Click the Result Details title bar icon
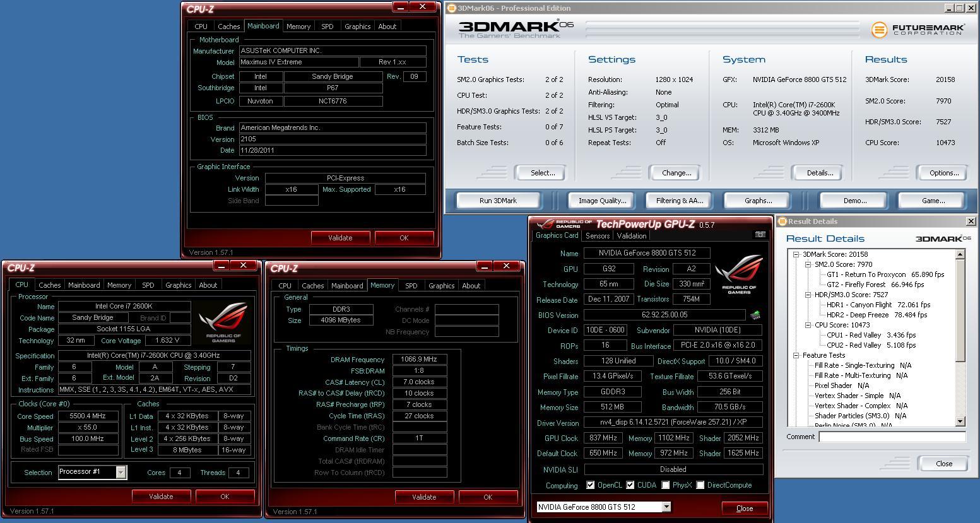The image size is (980, 523). [x=782, y=221]
